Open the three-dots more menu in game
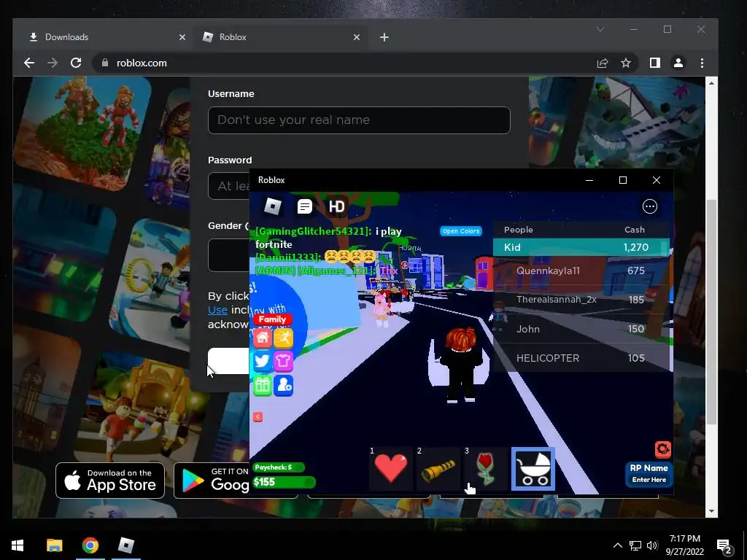This screenshot has height=560, width=747. pyautogui.click(x=650, y=206)
